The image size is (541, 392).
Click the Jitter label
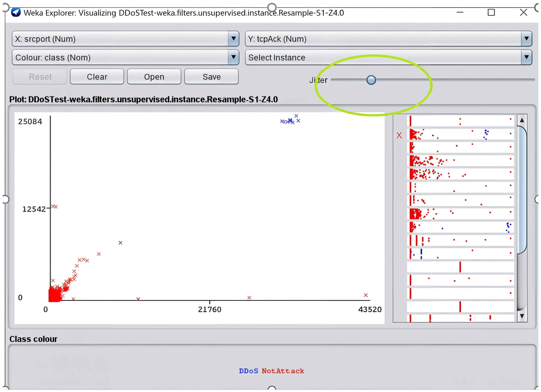[x=318, y=80]
